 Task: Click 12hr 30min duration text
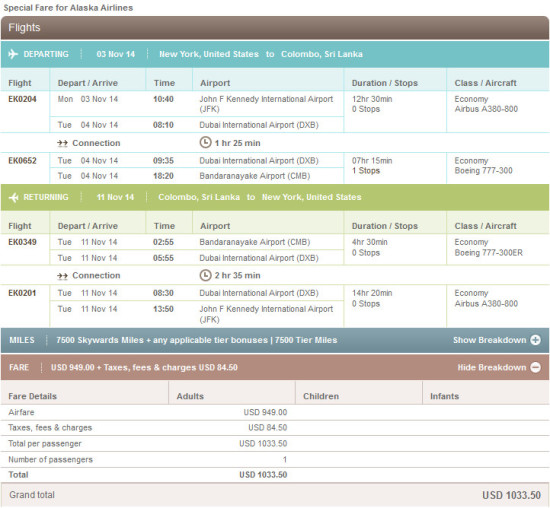pos(372,99)
